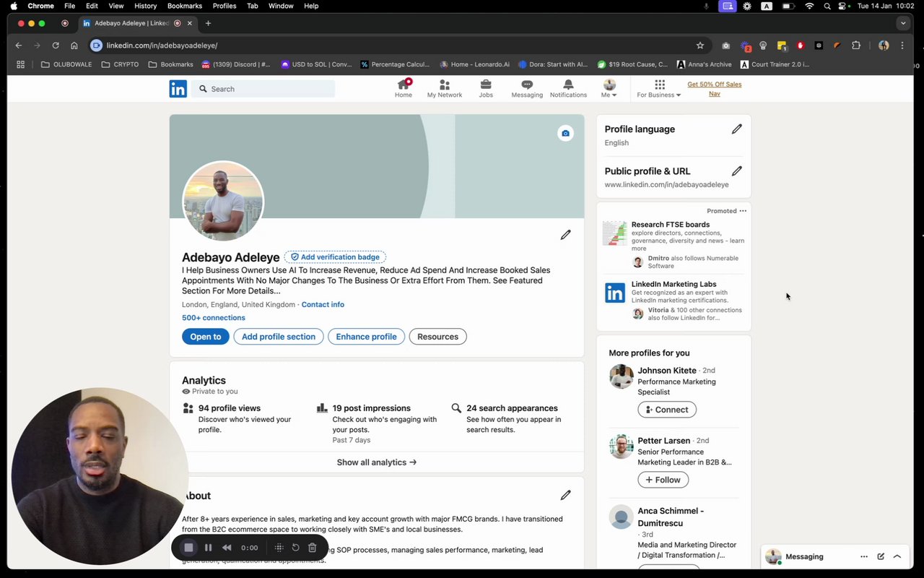Edit Profile language with pencil icon
The height and width of the screenshot is (578, 924).
click(736, 129)
